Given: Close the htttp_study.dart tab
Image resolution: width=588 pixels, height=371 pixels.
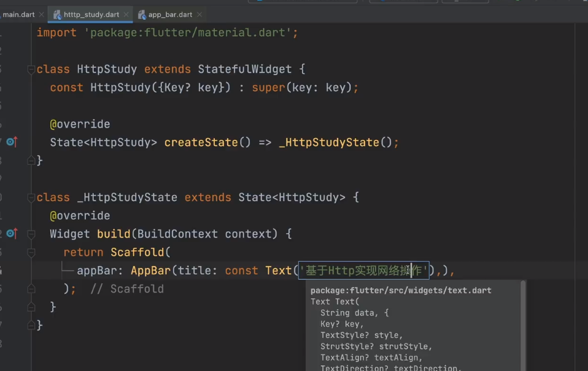Looking at the screenshot, I should tap(126, 15).
